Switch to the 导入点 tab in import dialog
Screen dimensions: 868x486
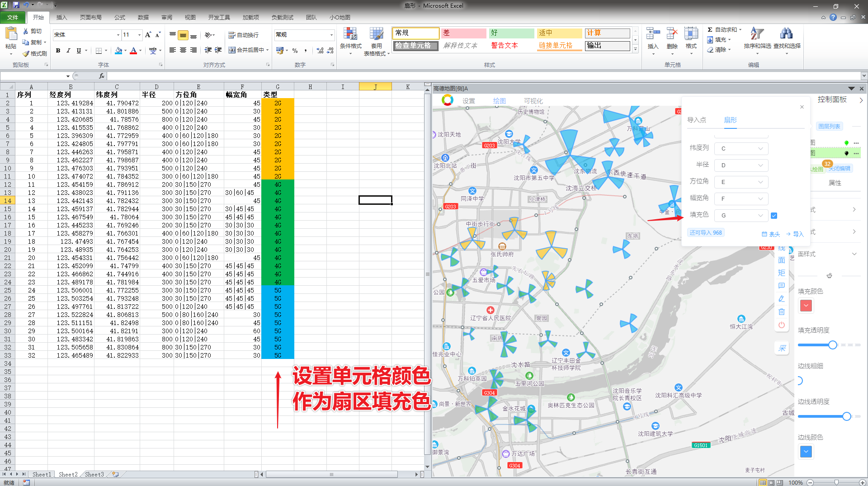tap(697, 120)
